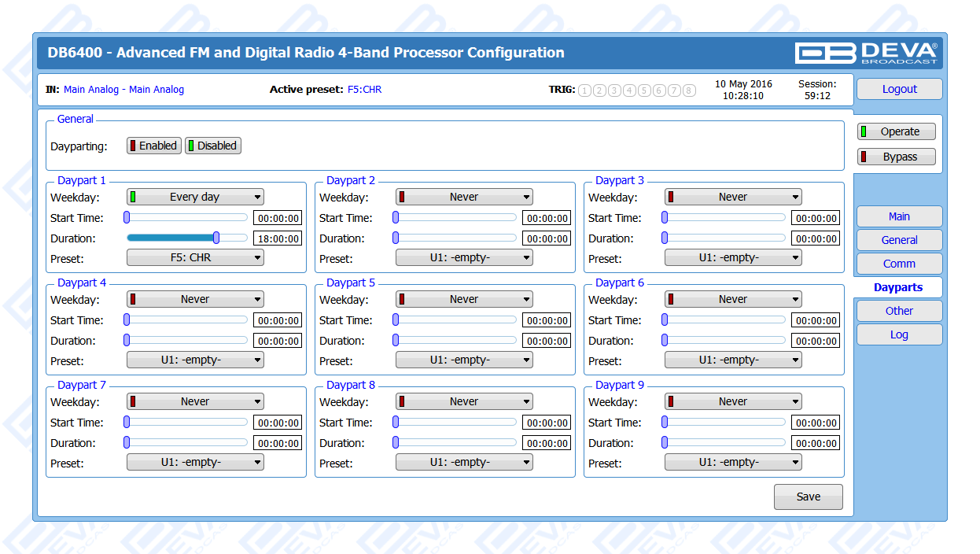Click trigger indicator number 1
Screen dimensions: 980x554
tap(584, 90)
